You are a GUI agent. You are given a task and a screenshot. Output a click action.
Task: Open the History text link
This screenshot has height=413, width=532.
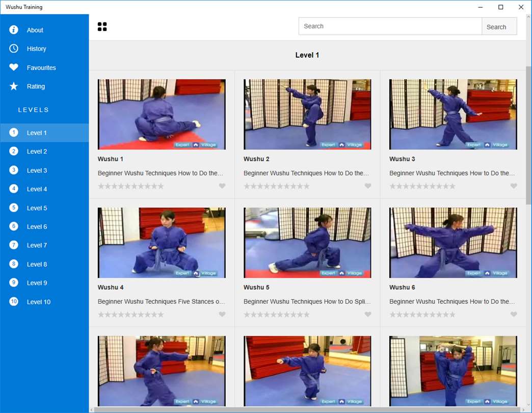coord(36,49)
